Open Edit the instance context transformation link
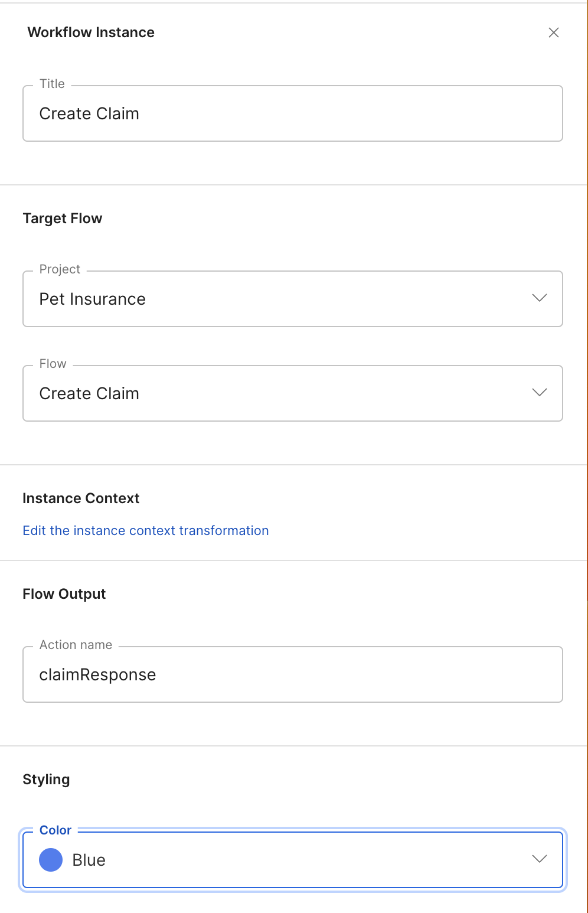 pos(145,530)
